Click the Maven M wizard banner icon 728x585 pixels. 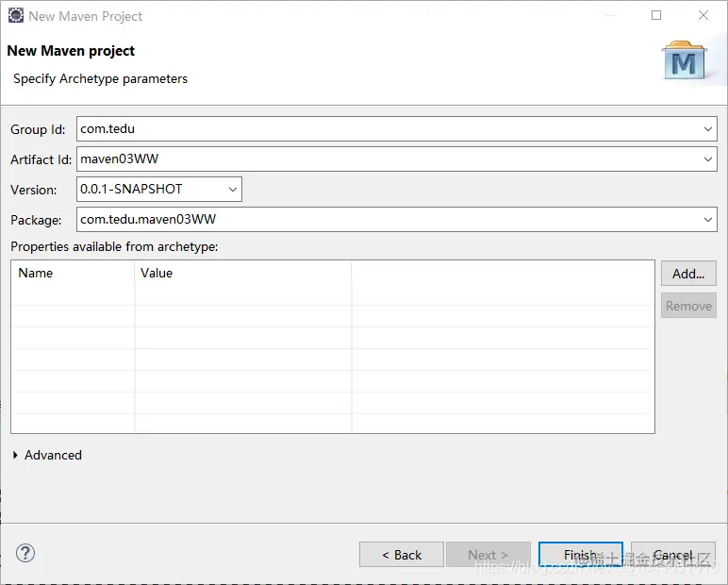click(684, 61)
